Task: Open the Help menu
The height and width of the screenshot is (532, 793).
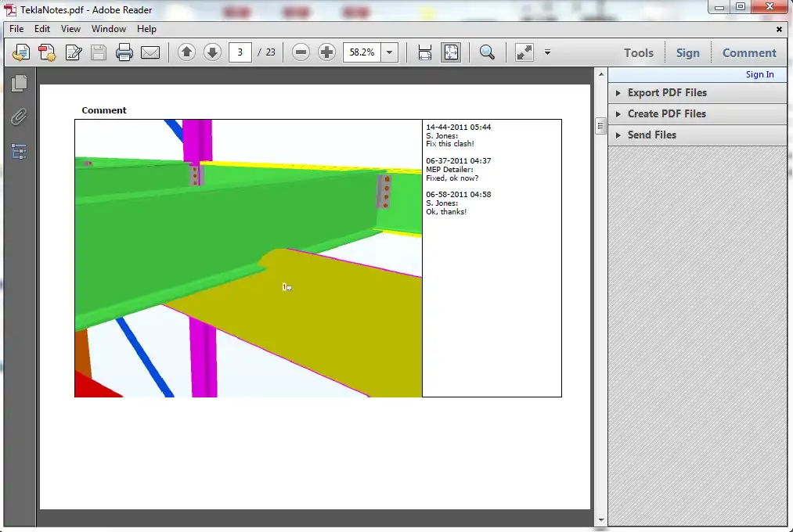Action: pos(146,29)
